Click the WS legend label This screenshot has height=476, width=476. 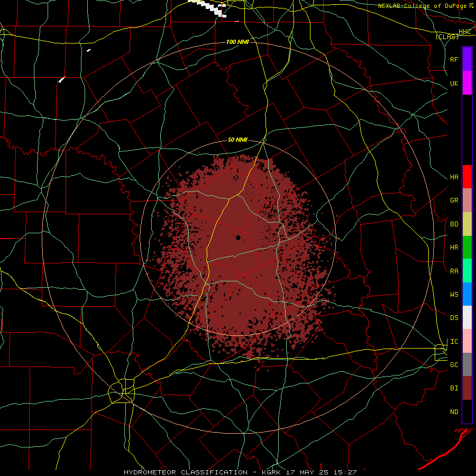tap(454, 295)
